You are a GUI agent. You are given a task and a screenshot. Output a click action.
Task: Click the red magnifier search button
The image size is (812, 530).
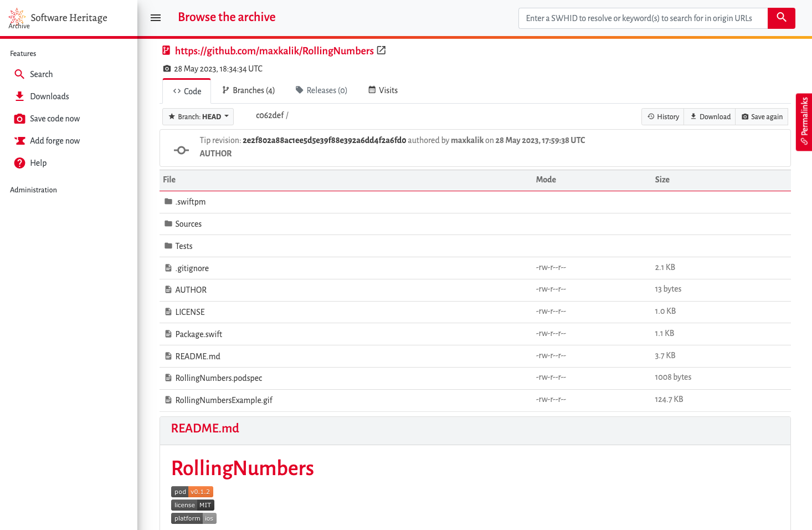click(x=781, y=18)
